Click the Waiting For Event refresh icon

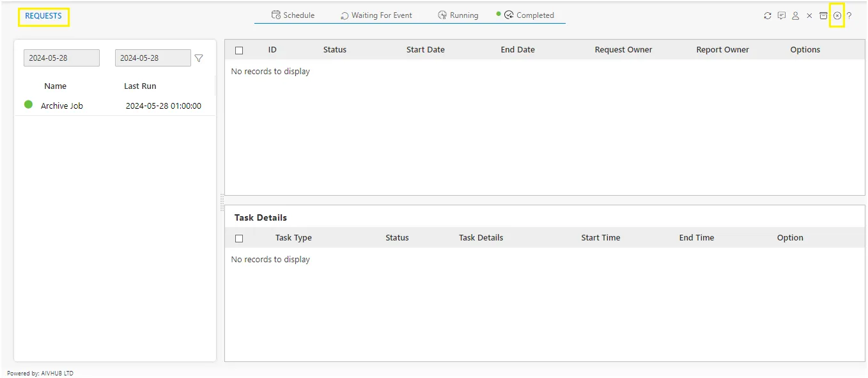pyautogui.click(x=345, y=15)
